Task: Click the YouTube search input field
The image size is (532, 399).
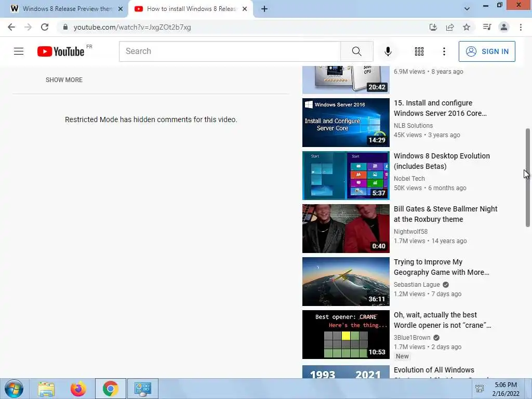Action: click(230, 51)
